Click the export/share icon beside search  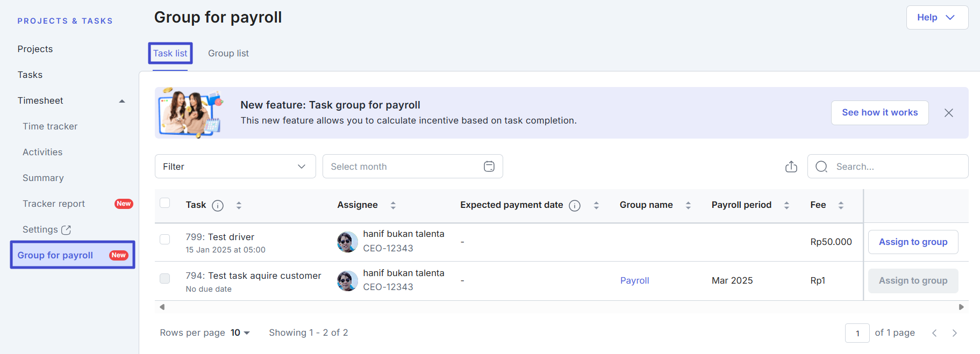(791, 167)
